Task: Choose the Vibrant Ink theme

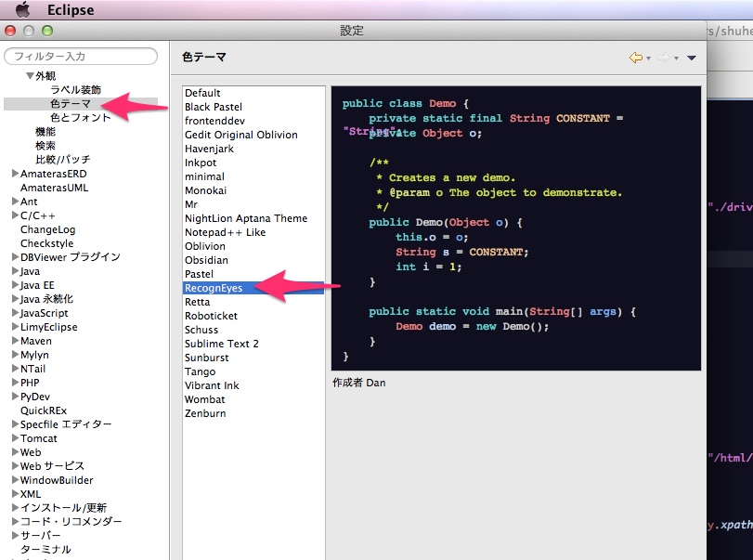Action: pos(212,385)
